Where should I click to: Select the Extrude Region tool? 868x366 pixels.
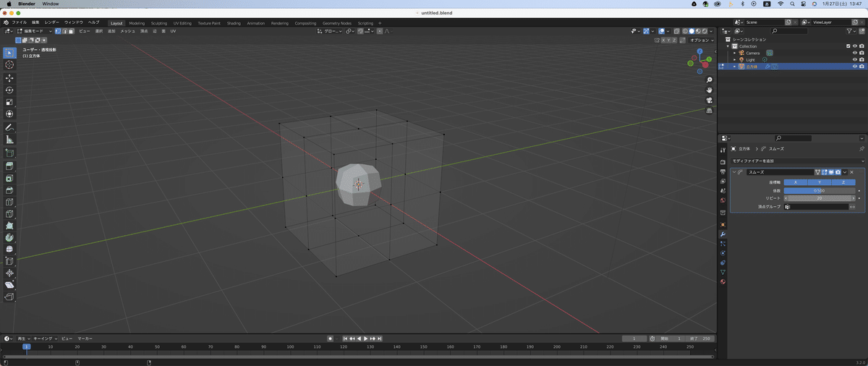pos(9,166)
